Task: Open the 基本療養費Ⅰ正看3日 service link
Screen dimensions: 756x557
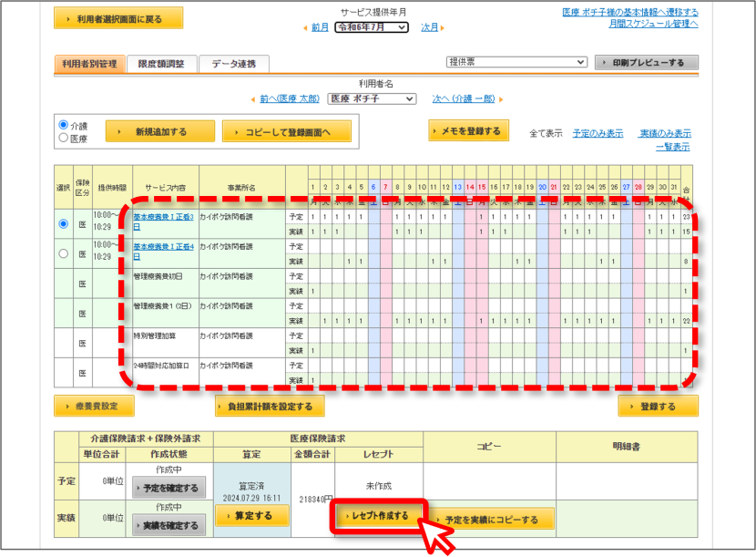Action: 163,222
